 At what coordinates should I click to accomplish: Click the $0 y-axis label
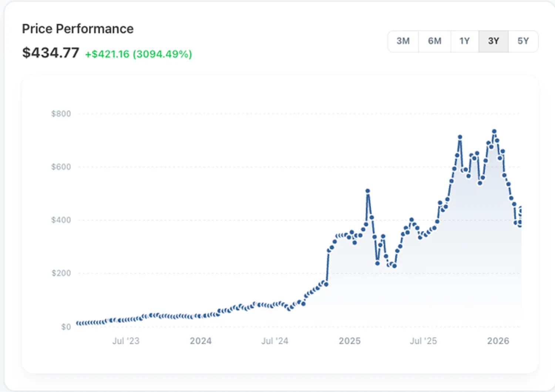[x=66, y=327]
